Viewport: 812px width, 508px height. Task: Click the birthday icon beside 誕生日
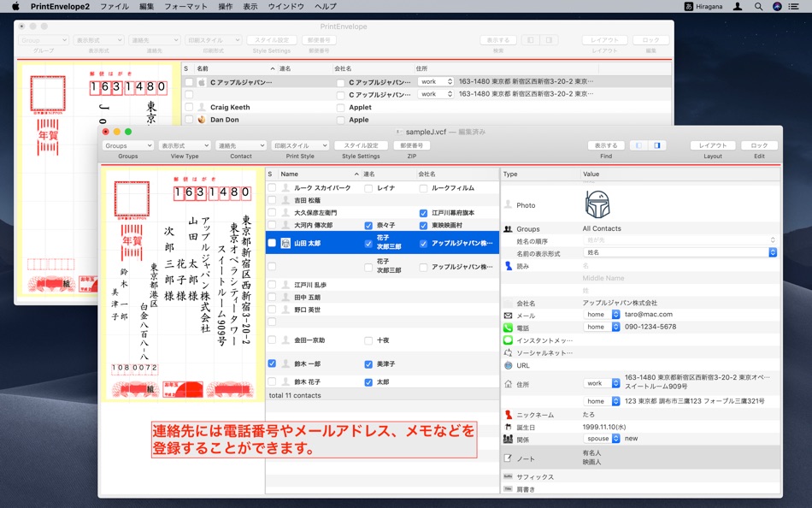[508, 427]
